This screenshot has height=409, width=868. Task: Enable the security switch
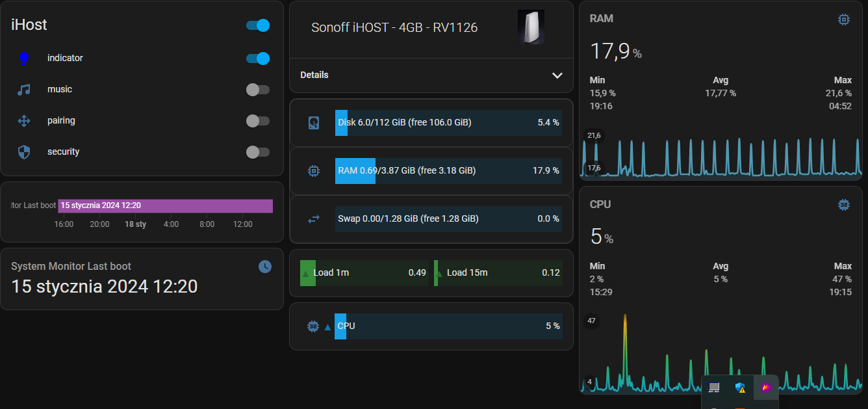(x=257, y=152)
